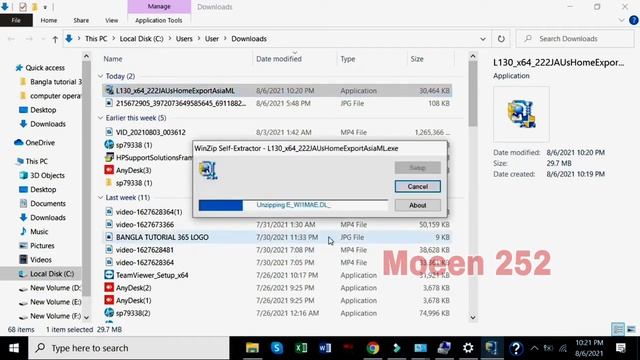This screenshot has width=640, height=360.
Task: Click Users in the address breadcrumb
Action: point(184,39)
